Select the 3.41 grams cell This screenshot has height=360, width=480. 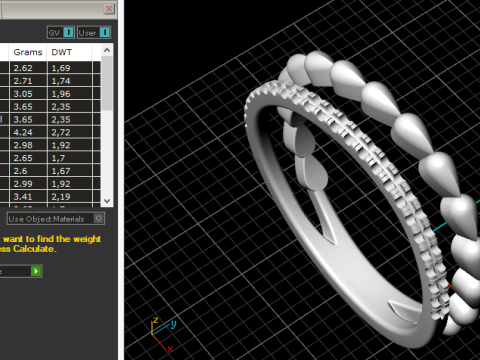coord(28,197)
